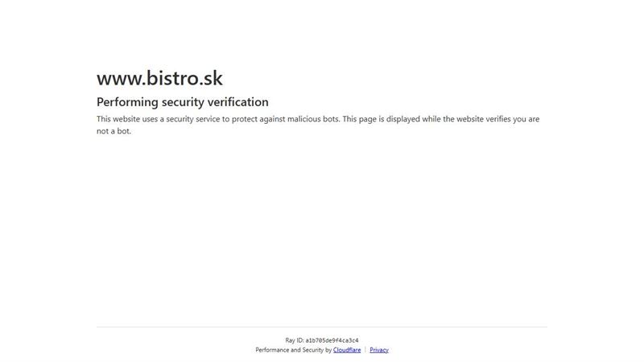Click the 'Performing security verification' subheading
Viewport: 644px width, 362px height.
tap(183, 102)
